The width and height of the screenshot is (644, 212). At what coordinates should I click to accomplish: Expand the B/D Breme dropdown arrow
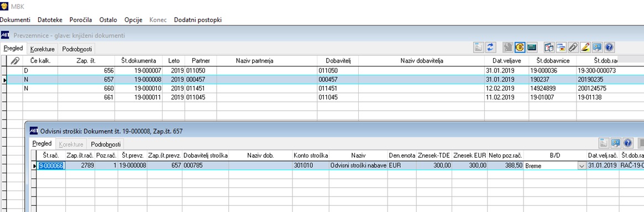pyautogui.click(x=582, y=166)
